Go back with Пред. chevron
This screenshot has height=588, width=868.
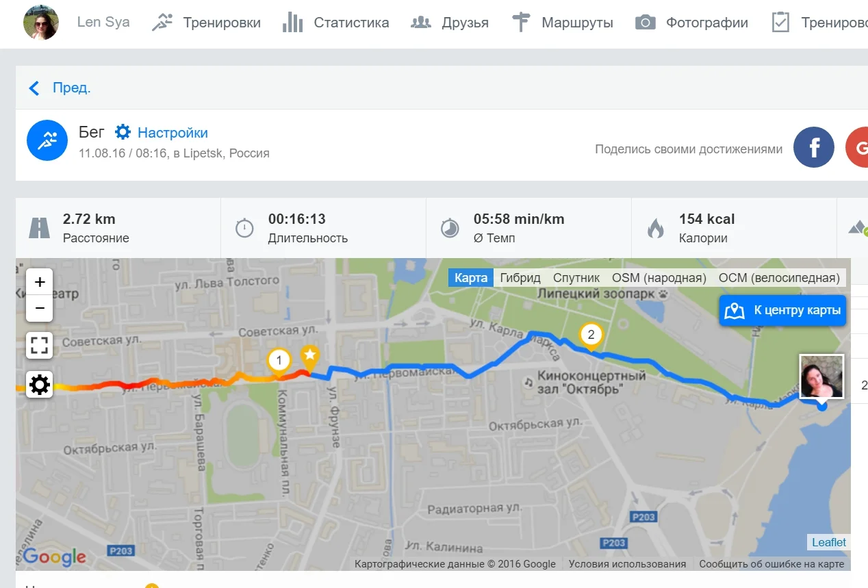click(59, 88)
